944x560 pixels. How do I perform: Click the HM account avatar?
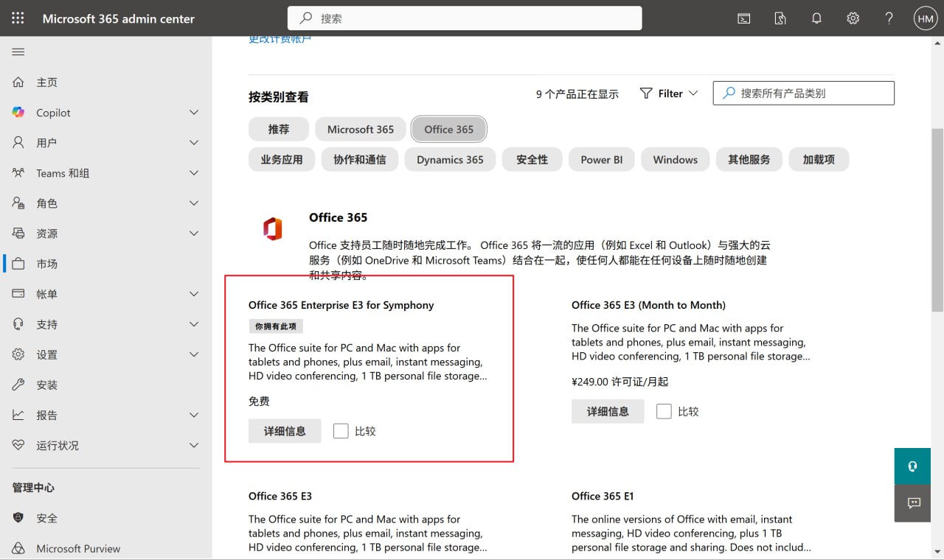tap(925, 18)
